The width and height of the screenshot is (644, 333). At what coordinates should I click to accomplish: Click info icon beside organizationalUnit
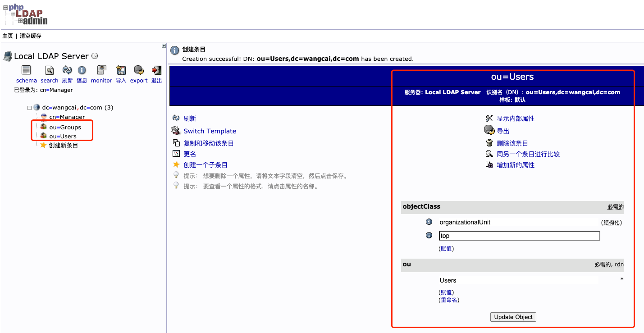(429, 222)
